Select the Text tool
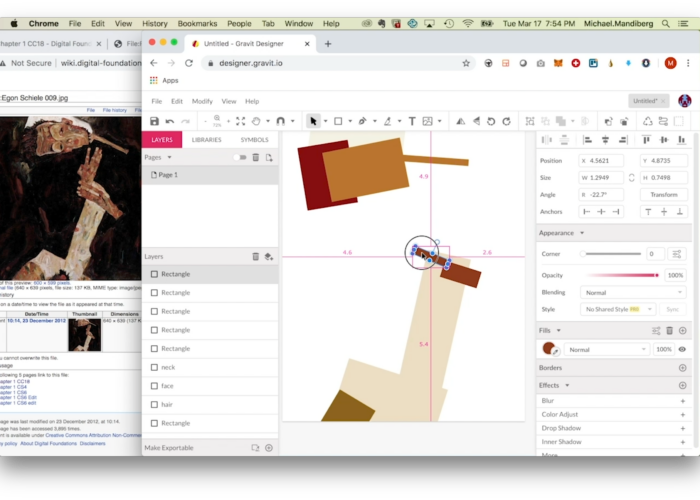The height and width of the screenshot is (500, 700). (x=412, y=121)
